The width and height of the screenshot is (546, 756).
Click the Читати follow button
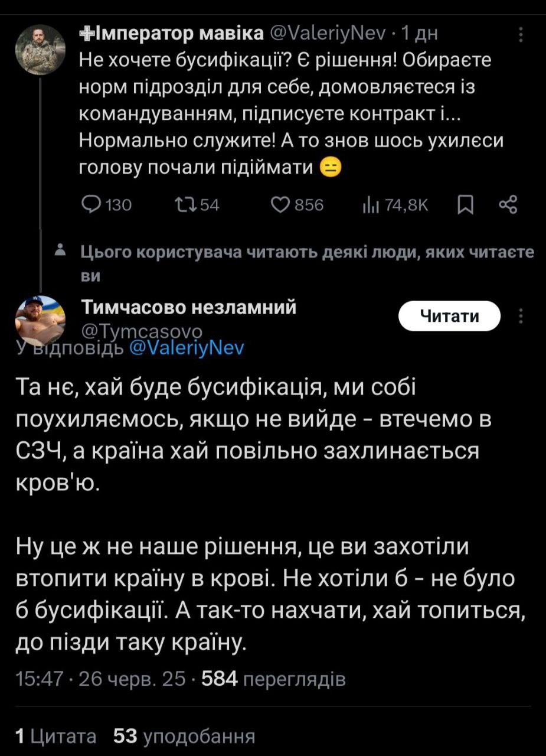pos(449,317)
